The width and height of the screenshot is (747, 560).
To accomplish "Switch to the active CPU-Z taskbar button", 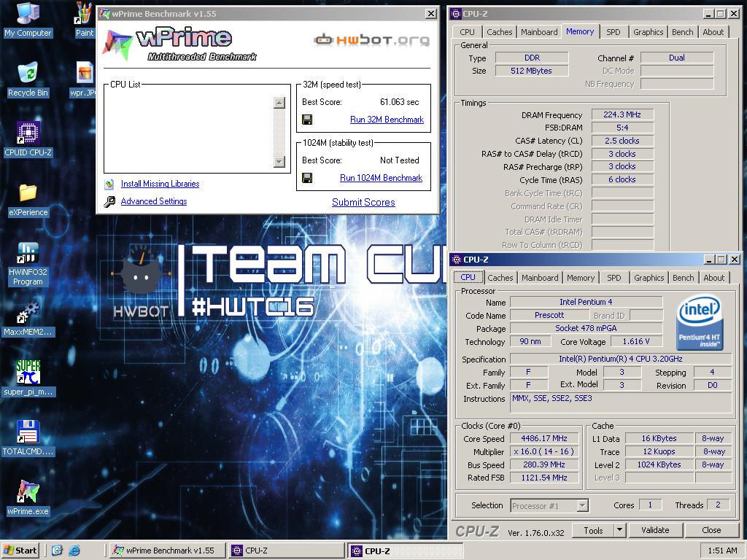I will pos(405,551).
